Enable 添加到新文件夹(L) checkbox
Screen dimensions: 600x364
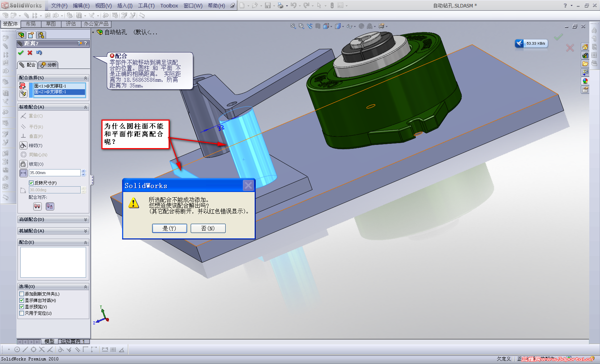[21, 294]
